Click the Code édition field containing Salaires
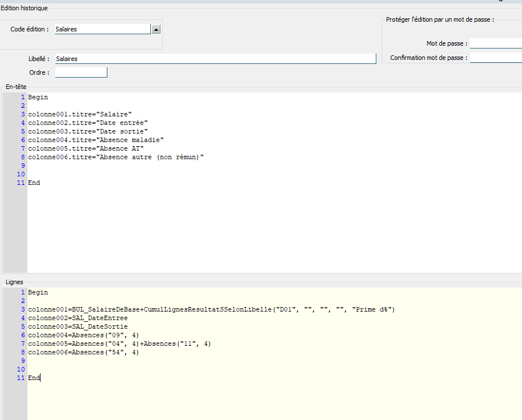Screen dimensions: 522x420 (103, 29)
